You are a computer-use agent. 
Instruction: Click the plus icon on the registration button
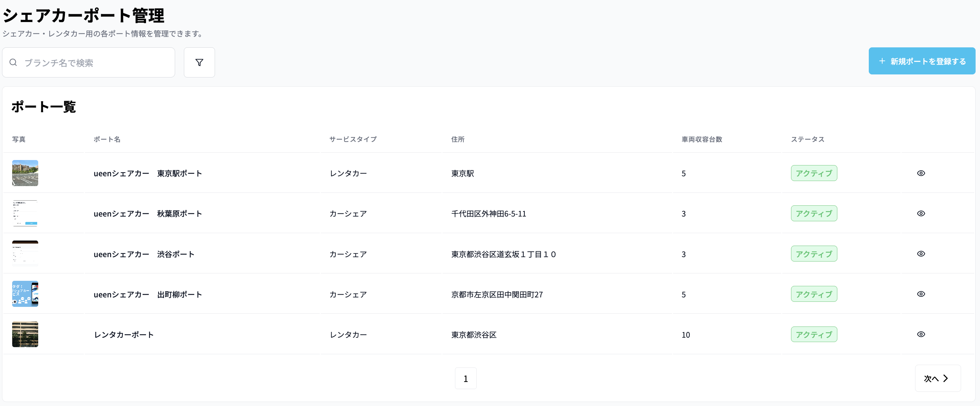pos(882,61)
